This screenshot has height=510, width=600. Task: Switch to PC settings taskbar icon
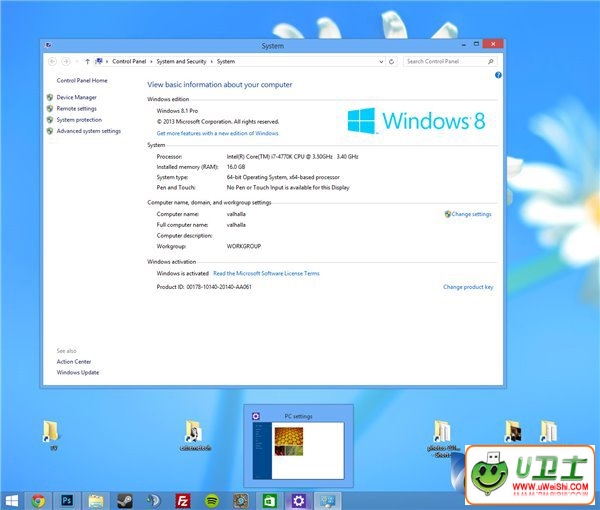click(298, 500)
